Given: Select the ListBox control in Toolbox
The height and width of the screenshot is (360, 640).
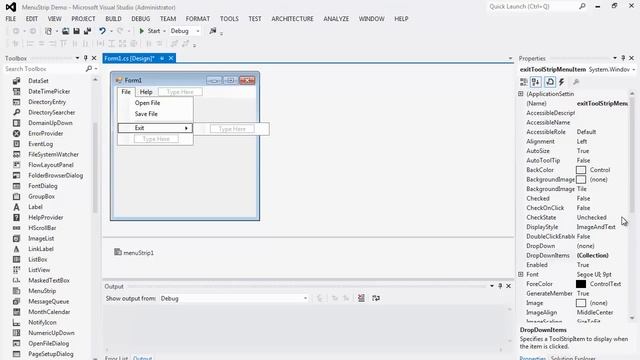Looking at the screenshot, I should pos(38,260).
